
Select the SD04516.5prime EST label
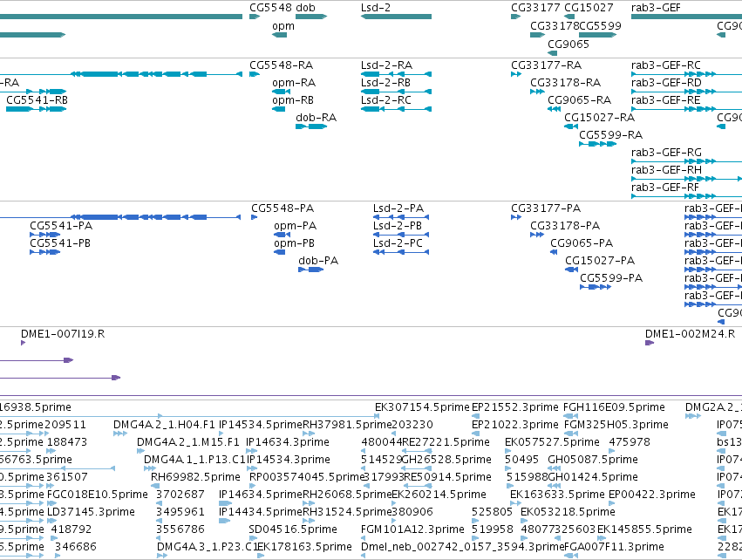pos(293,529)
